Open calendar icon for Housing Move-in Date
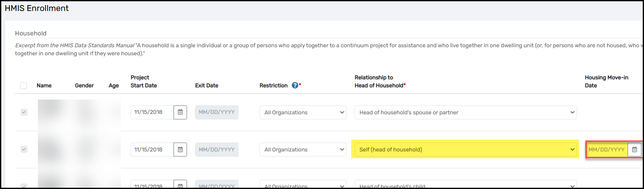 pyautogui.click(x=634, y=149)
